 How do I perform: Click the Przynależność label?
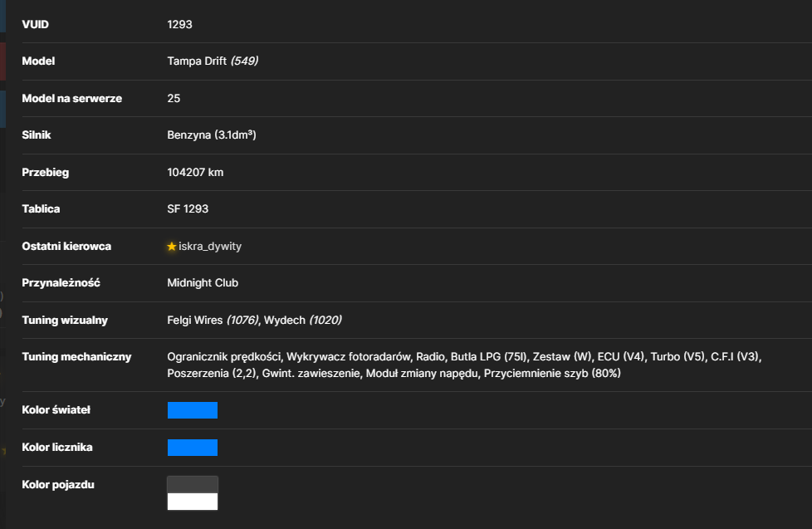coord(61,283)
